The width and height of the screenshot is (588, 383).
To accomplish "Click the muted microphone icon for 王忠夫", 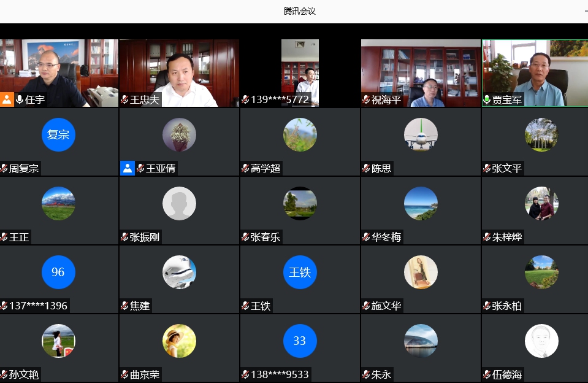I will [x=125, y=99].
